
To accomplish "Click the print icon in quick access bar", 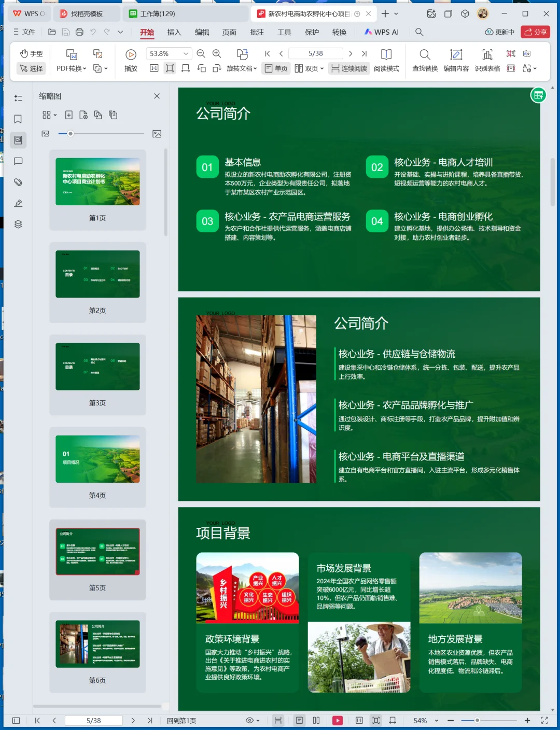I will pyautogui.click(x=79, y=32).
